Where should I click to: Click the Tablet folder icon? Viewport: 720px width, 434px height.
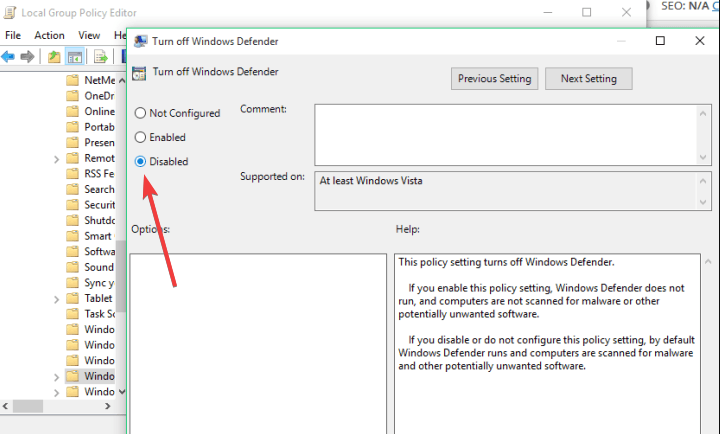(72, 299)
